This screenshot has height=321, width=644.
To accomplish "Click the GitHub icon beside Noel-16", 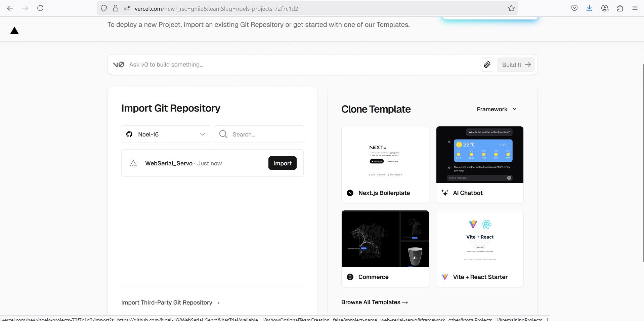I will click(x=129, y=134).
